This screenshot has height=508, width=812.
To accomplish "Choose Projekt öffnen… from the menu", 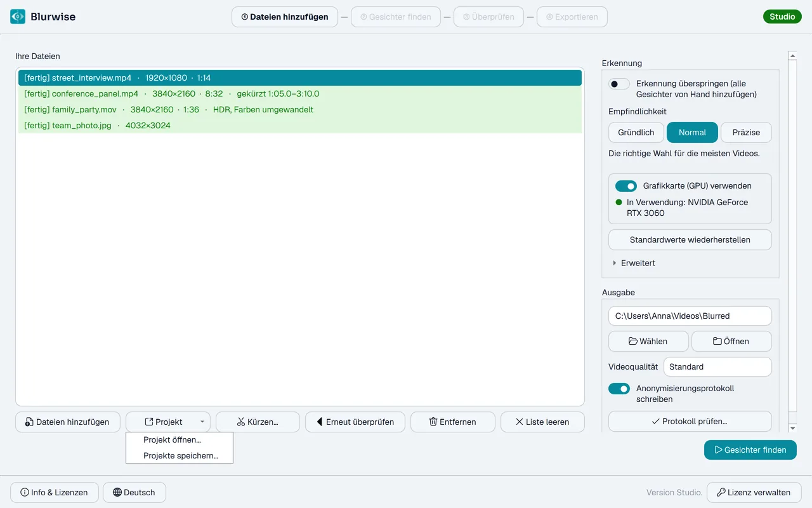I will pyautogui.click(x=180, y=439).
